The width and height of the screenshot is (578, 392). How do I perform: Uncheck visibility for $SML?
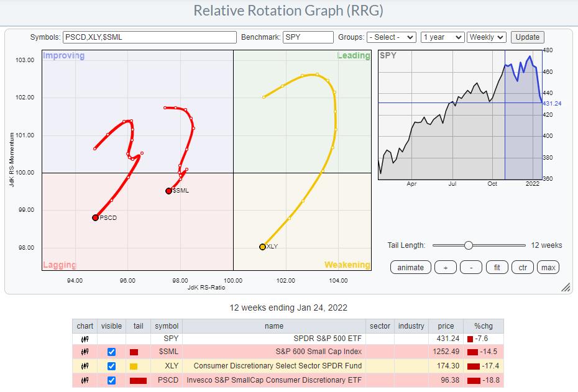[111, 352]
